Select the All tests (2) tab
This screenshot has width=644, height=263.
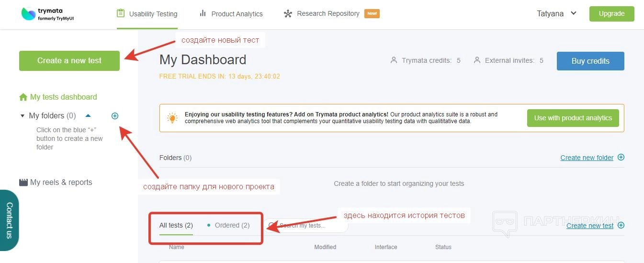tap(176, 225)
